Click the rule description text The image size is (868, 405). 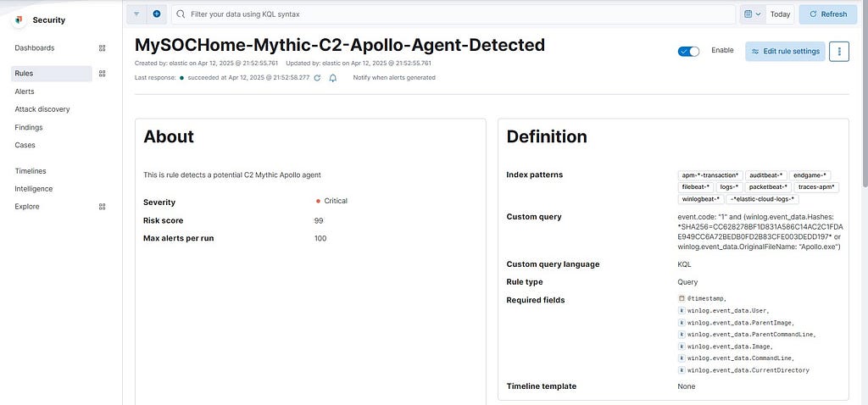coord(232,175)
